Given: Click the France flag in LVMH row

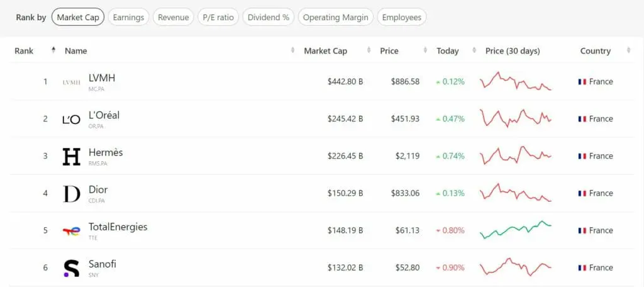Looking at the screenshot, I should (x=582, y=82).
